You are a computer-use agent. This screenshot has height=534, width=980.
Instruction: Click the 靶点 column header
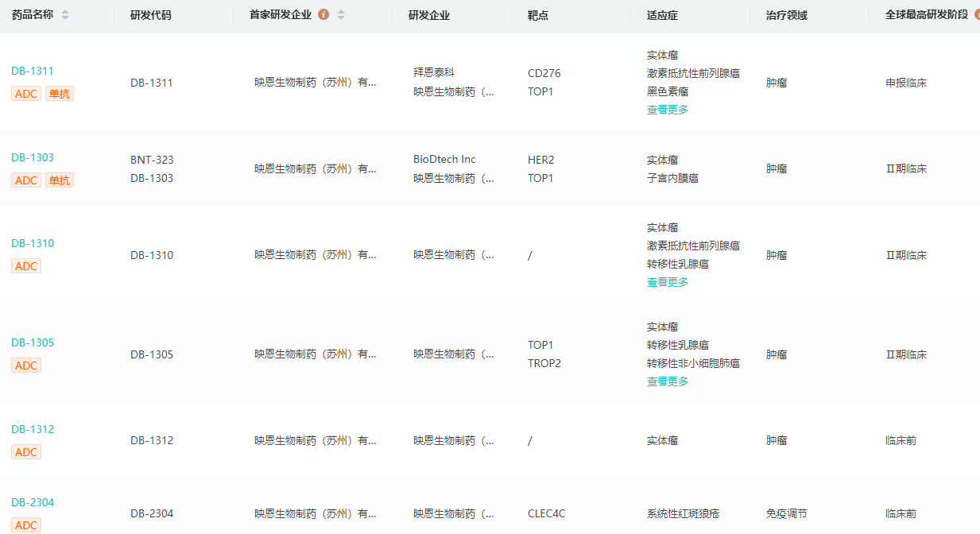click(x=538, y=15)
